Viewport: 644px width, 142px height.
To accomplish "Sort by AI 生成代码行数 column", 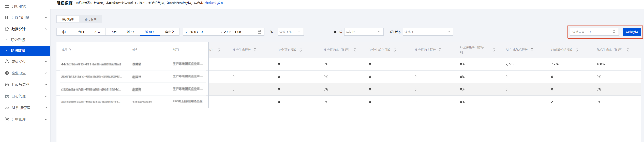I will (x=532, y=50).
